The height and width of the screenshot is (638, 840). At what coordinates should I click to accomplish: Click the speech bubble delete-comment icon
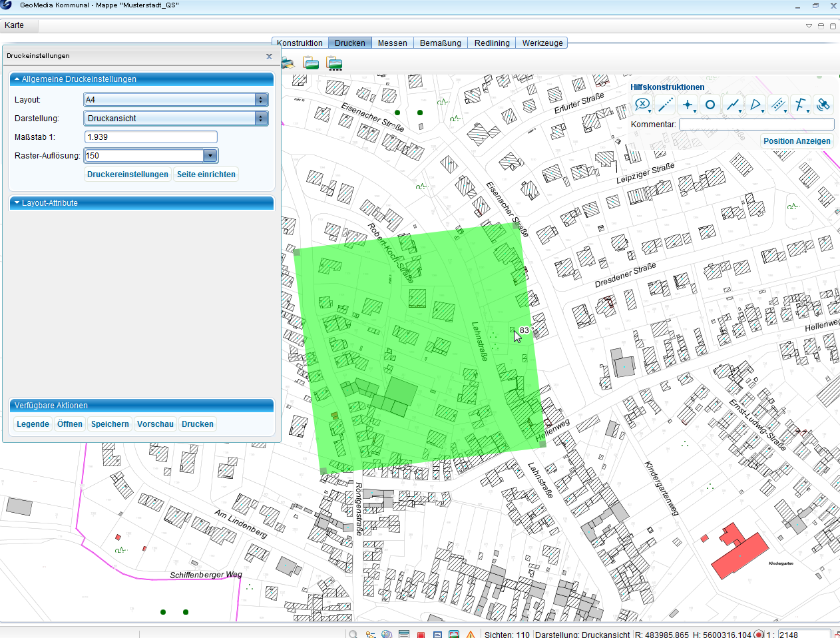click(642, 105)
